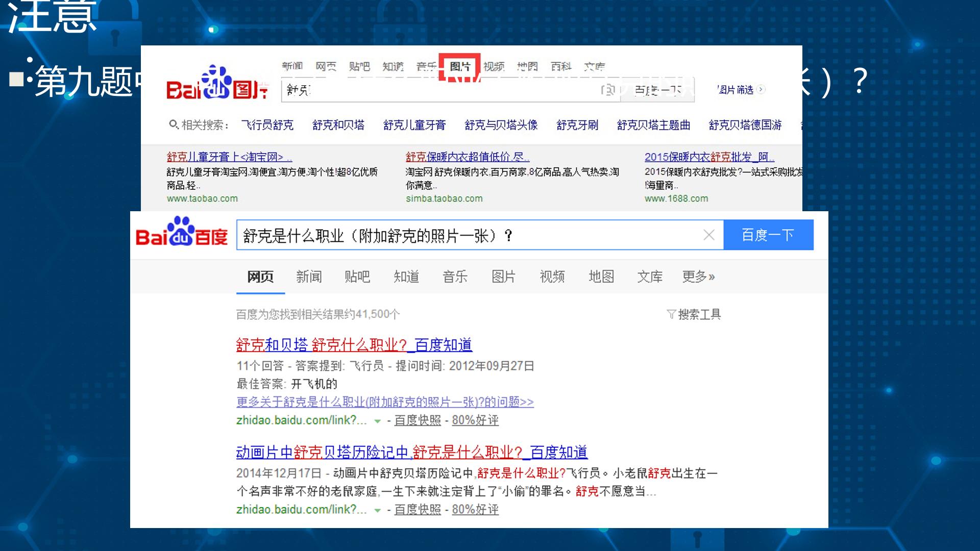Expand second result's zhidao URL dropdown arrow

377,511
